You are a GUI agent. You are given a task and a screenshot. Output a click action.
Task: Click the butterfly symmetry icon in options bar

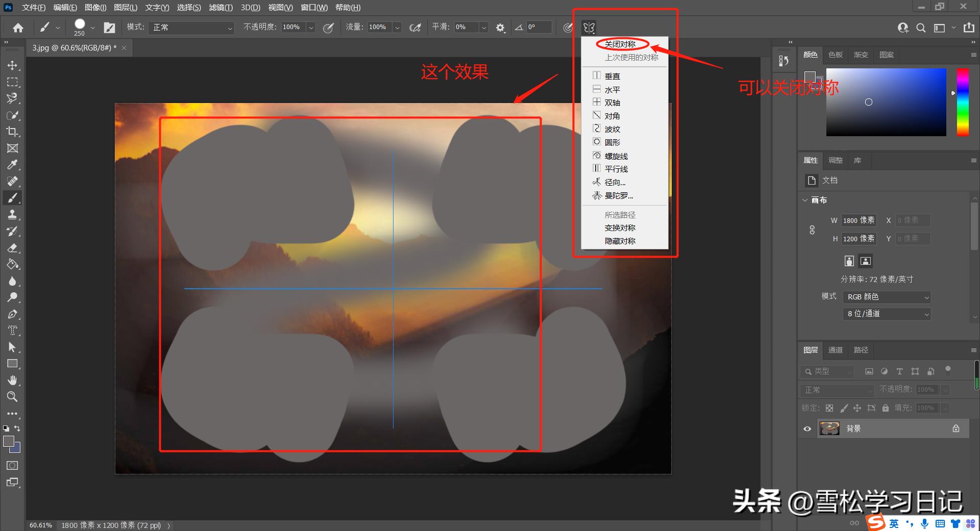click(589, 28)
